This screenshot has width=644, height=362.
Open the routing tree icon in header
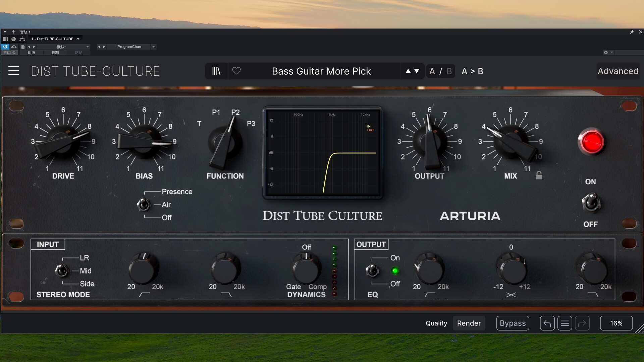22,39
